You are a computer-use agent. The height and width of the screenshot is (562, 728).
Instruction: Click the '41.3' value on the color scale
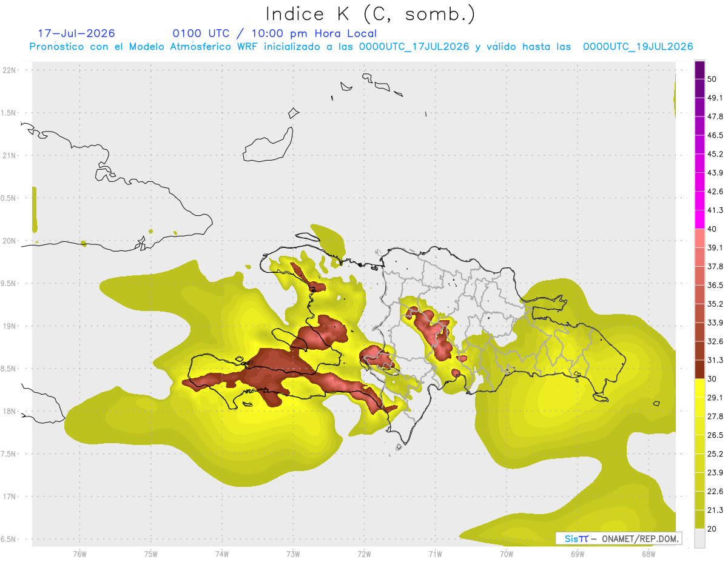click(715, 210)
